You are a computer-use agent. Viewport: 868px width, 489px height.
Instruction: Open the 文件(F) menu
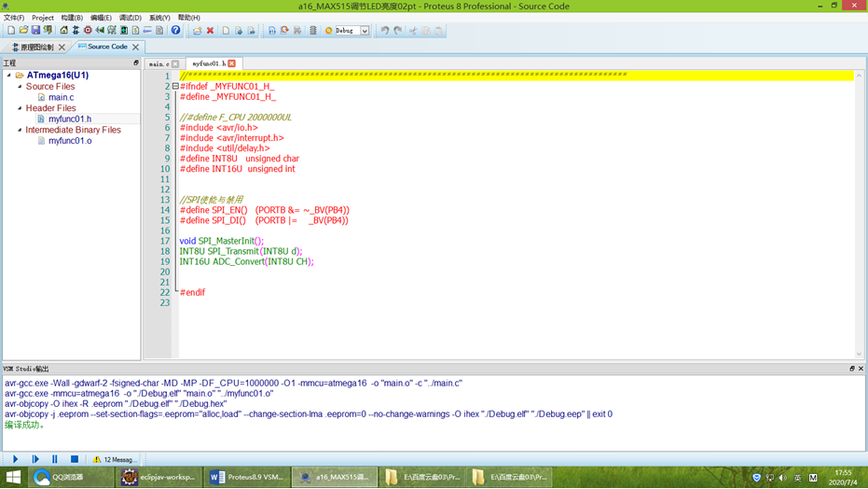(x=14, y=18)
